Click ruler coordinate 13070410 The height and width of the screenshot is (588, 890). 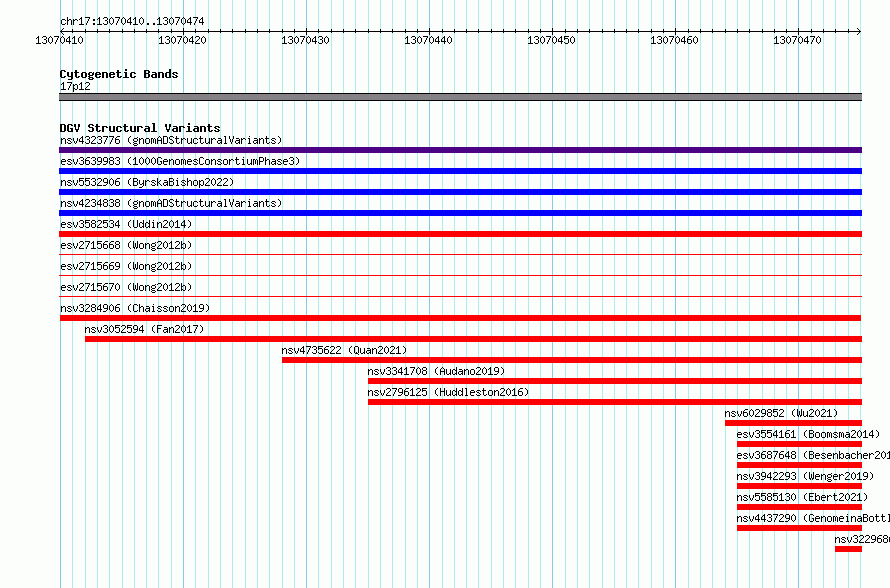click(59, 40)
